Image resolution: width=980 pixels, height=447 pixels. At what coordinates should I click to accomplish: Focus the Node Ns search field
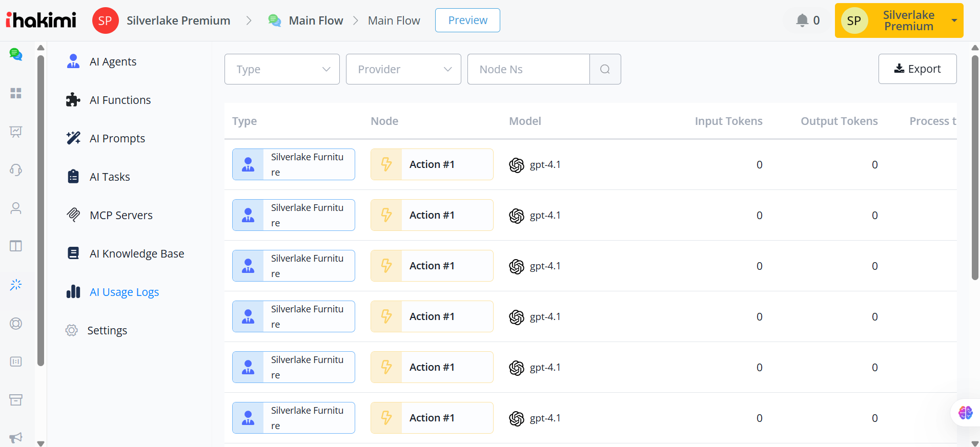(x=528, y=69)
